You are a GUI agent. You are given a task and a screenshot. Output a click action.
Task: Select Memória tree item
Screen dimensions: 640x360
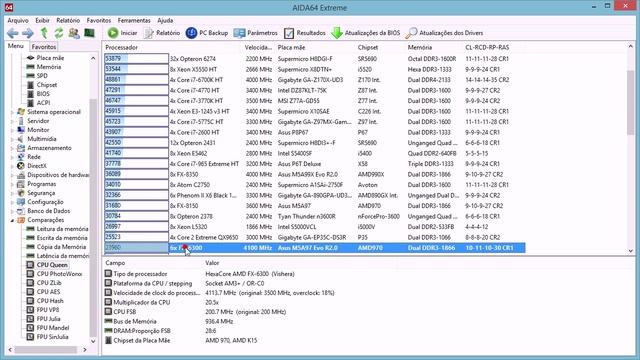[x=49, y=67]
